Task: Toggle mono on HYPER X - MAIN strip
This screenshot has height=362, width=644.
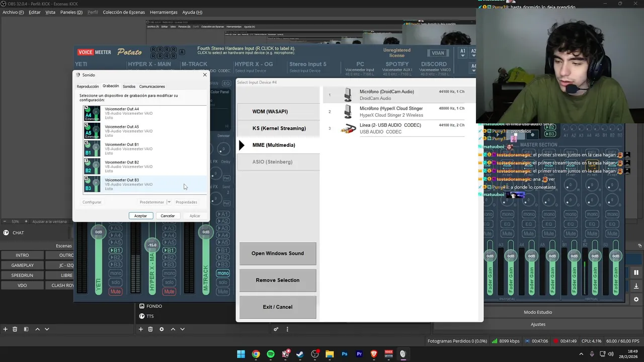Action: [169, 274]
